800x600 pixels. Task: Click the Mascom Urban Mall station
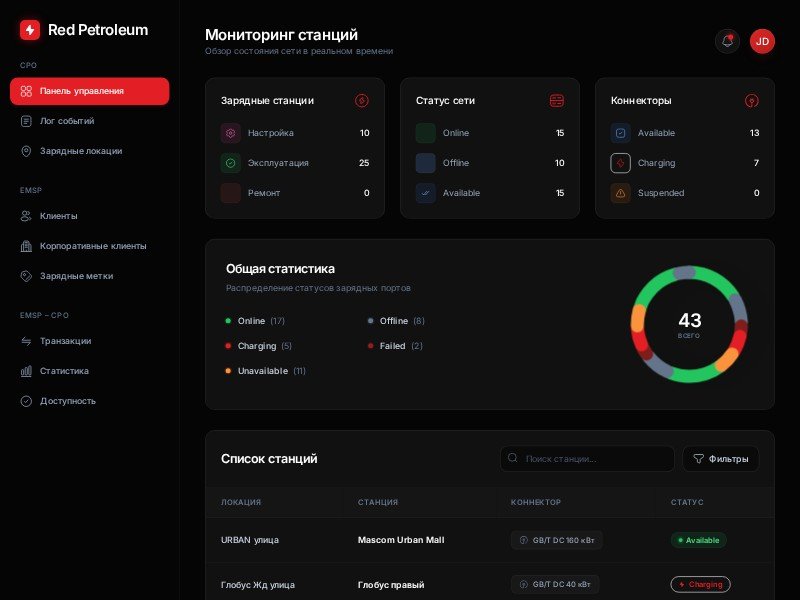401,540
